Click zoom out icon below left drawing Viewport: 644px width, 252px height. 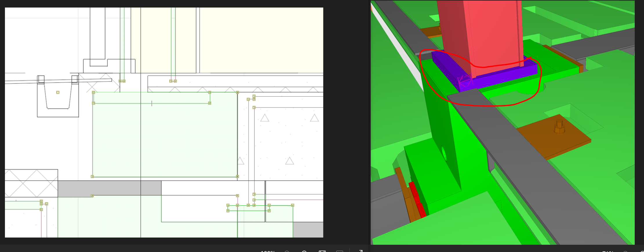coord(287,251)
